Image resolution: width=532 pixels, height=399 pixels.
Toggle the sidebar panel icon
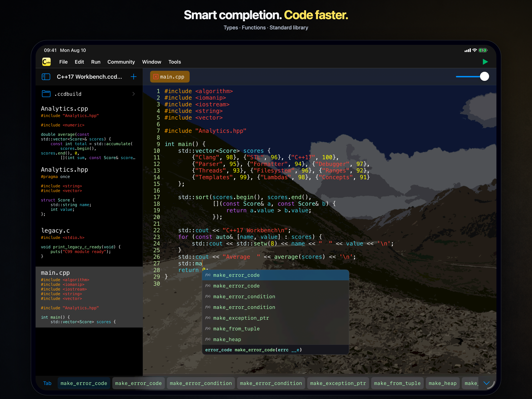pos(46,77)
